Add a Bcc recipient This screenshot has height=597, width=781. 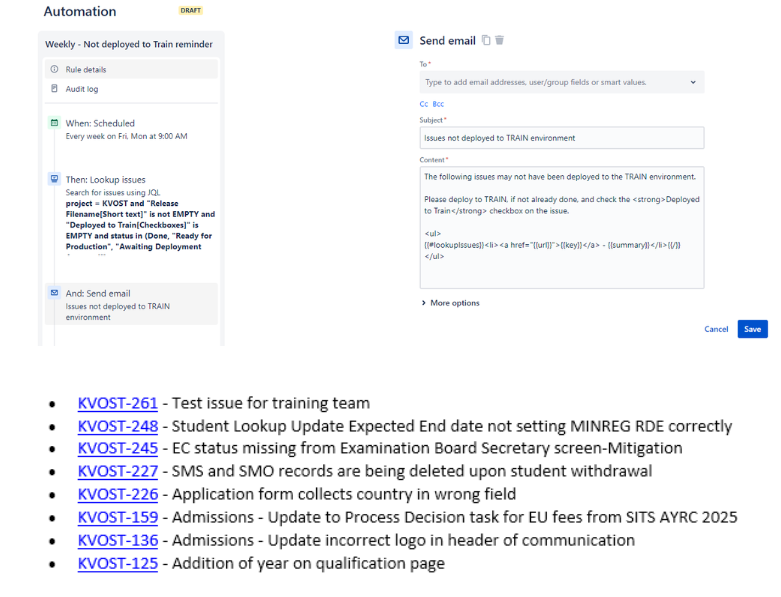coord(438,104)
